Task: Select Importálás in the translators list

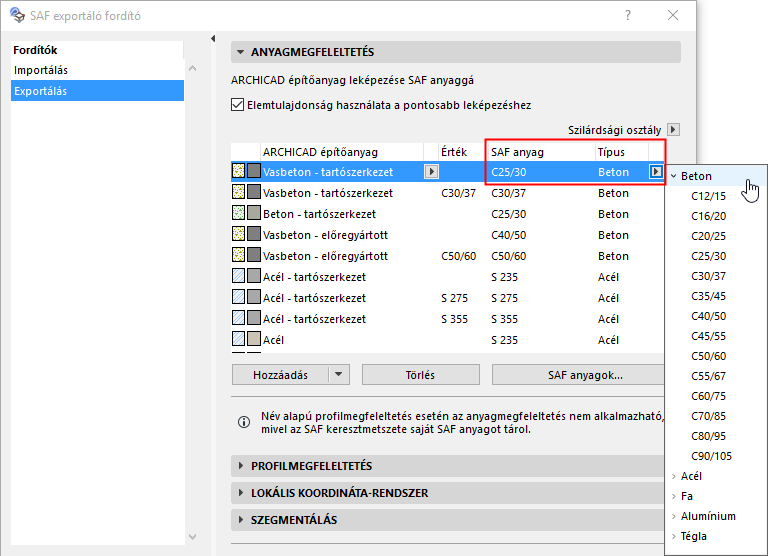Action: [97, 70]
